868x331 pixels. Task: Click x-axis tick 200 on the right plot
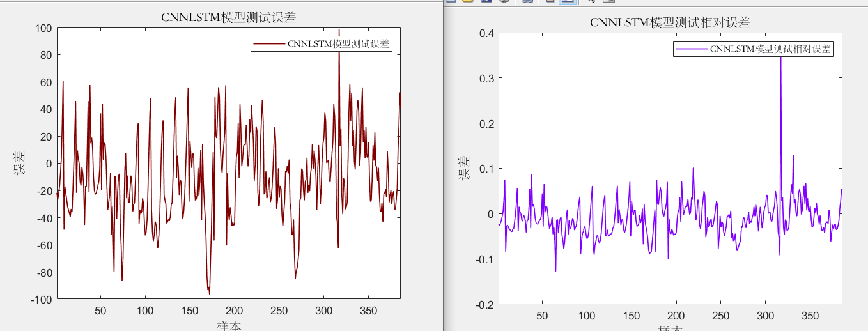[676, 316]
